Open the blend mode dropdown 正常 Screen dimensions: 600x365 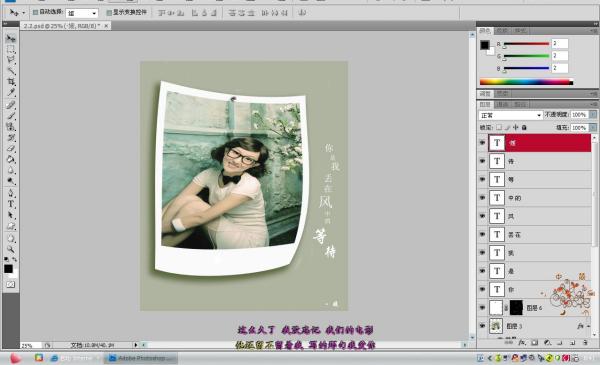pyautogui.click(x=510, y=115)
